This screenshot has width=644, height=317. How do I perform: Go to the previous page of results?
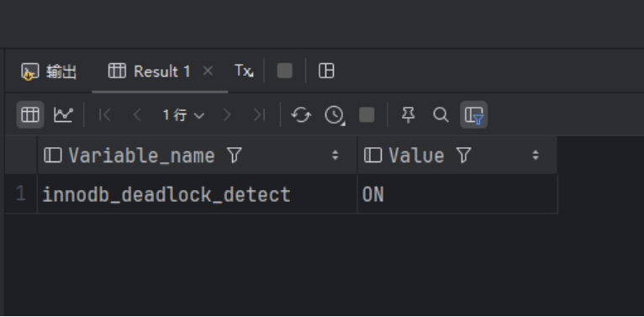tap(137, 115)
